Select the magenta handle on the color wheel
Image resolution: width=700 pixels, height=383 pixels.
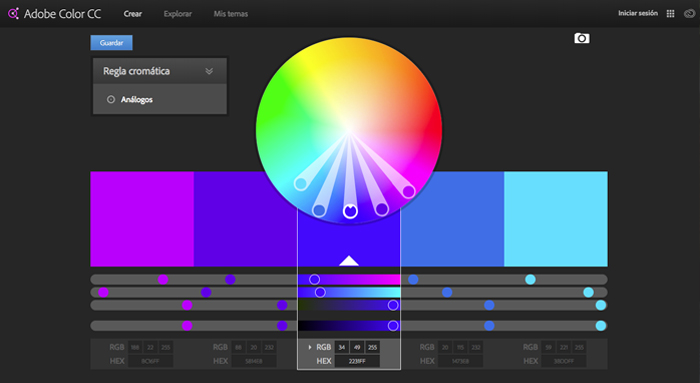pyautogui.click(x=408, y=192)
